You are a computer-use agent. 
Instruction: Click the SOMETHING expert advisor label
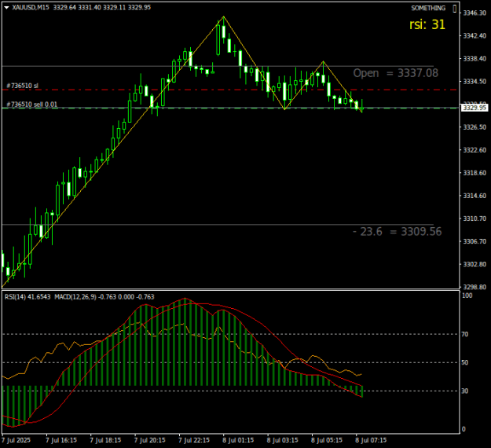(428, 8)
